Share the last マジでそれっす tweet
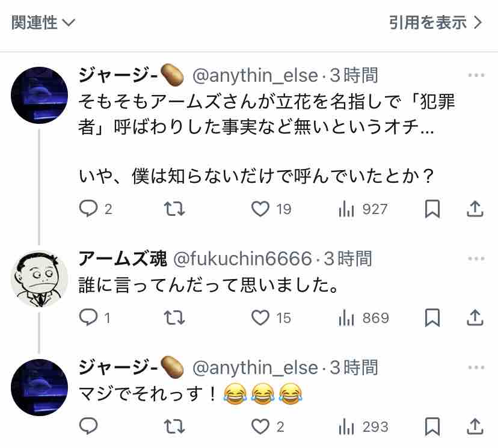The width and height of the screenshot is (498, 448). pos(475,426)
